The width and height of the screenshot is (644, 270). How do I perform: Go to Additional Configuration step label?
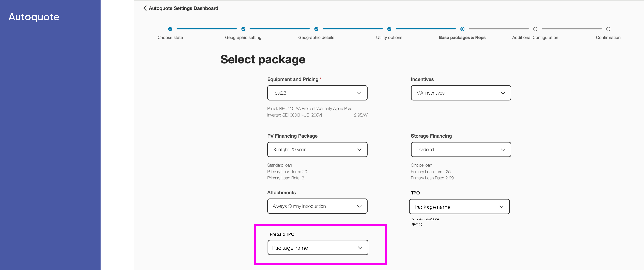535,38
